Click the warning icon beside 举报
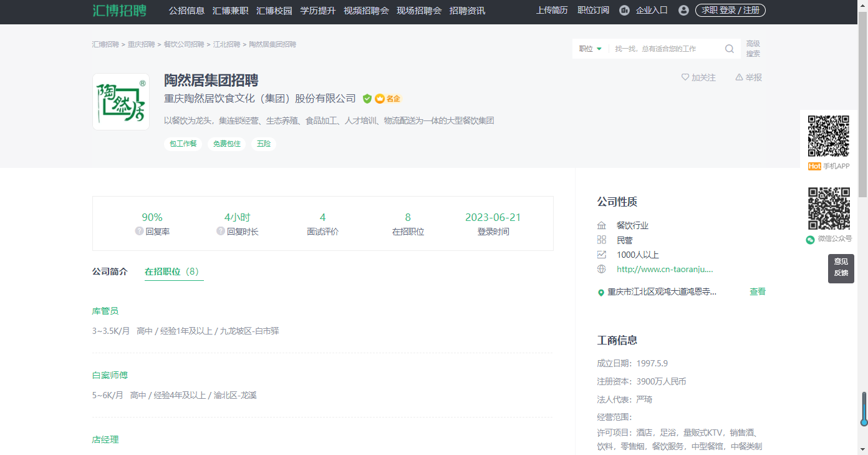 (739, 77)
